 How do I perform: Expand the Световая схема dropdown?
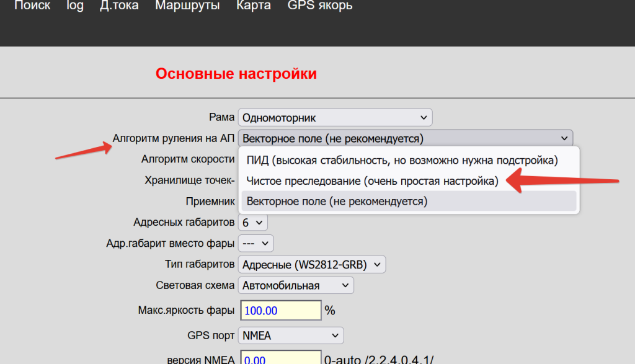coord(296,285)
